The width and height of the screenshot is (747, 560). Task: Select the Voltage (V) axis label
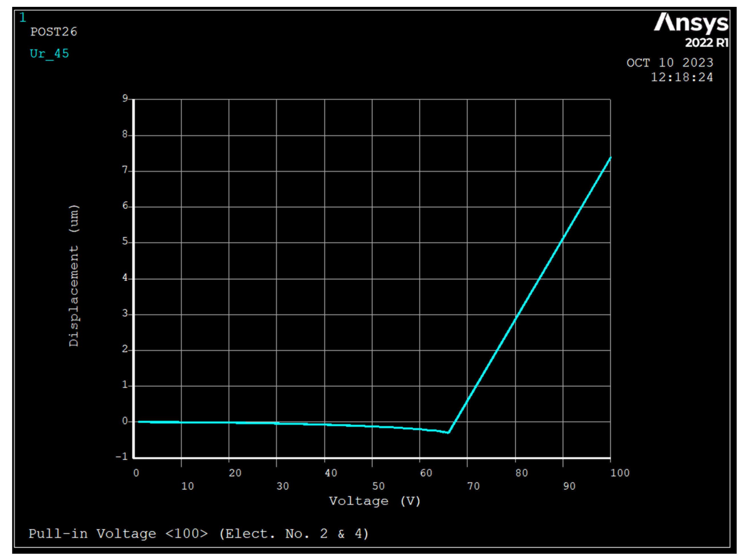pyautogui.click(x=374, y=501)
